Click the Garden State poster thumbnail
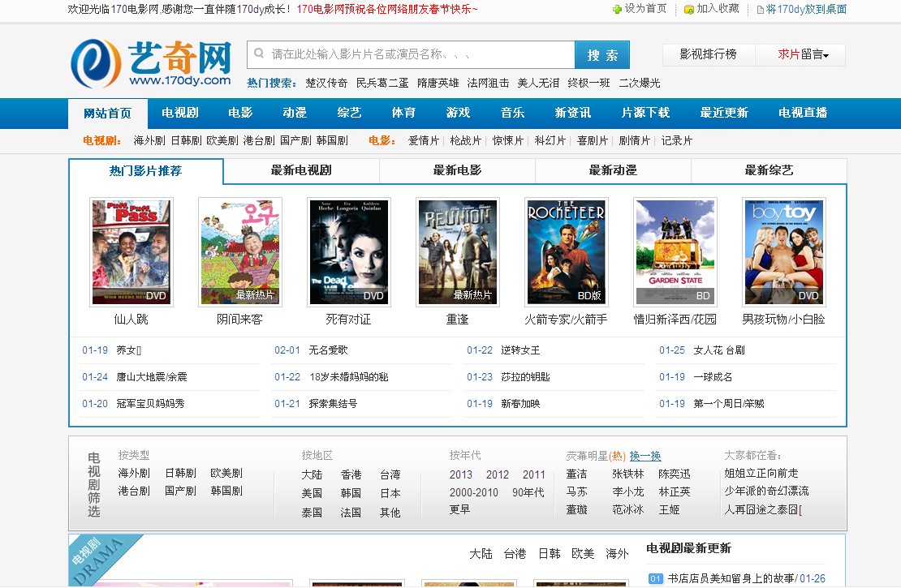 click(x=675, y=252)
